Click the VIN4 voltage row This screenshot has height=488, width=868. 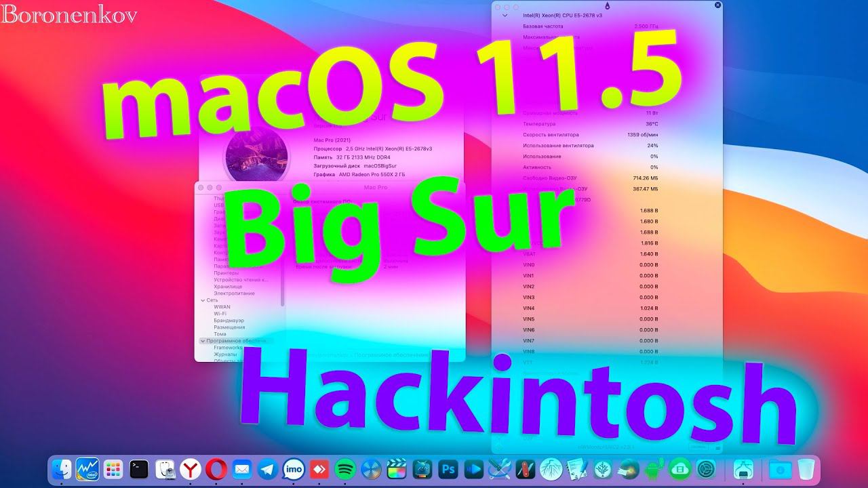click(591, 308)
